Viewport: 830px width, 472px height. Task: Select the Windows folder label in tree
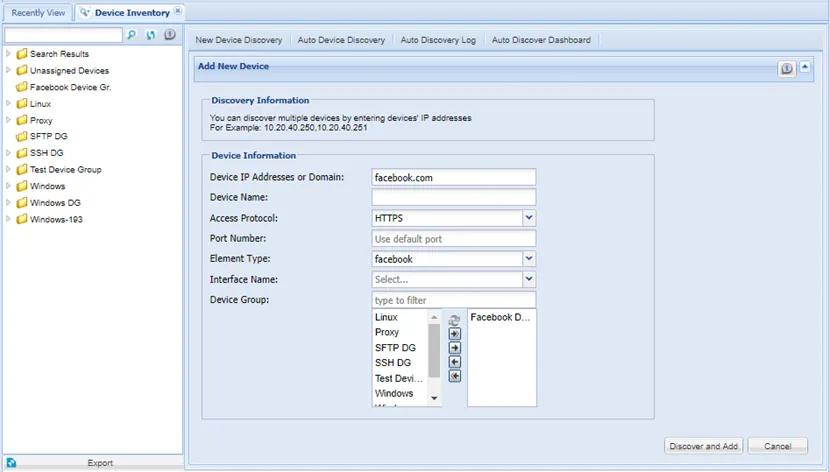48,186
